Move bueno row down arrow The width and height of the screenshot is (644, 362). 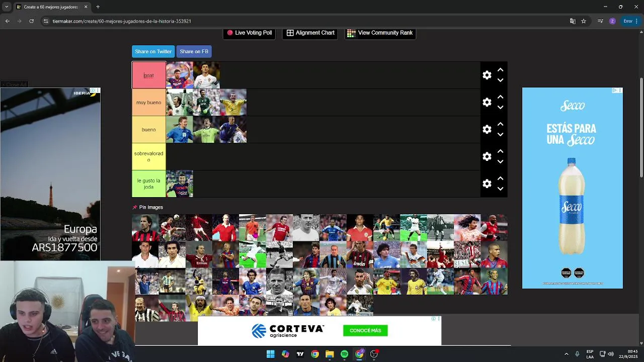pyautogui.click(x=500, y=134)
